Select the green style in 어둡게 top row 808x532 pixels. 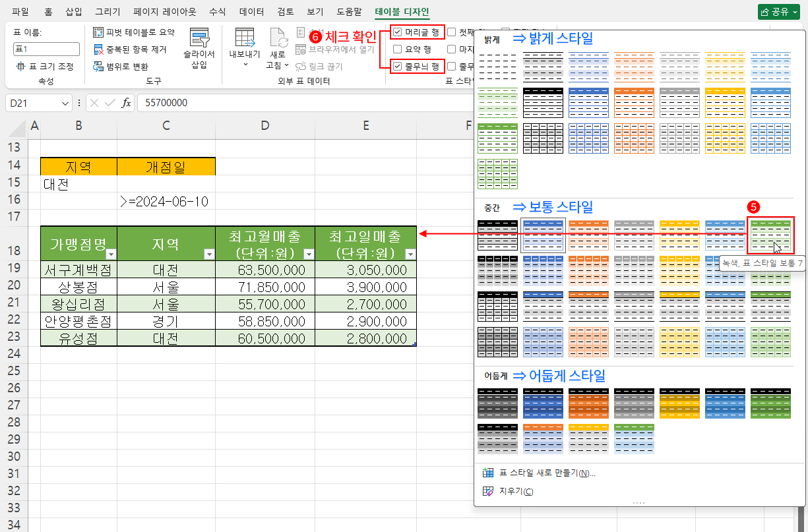[x=770, y=403]
